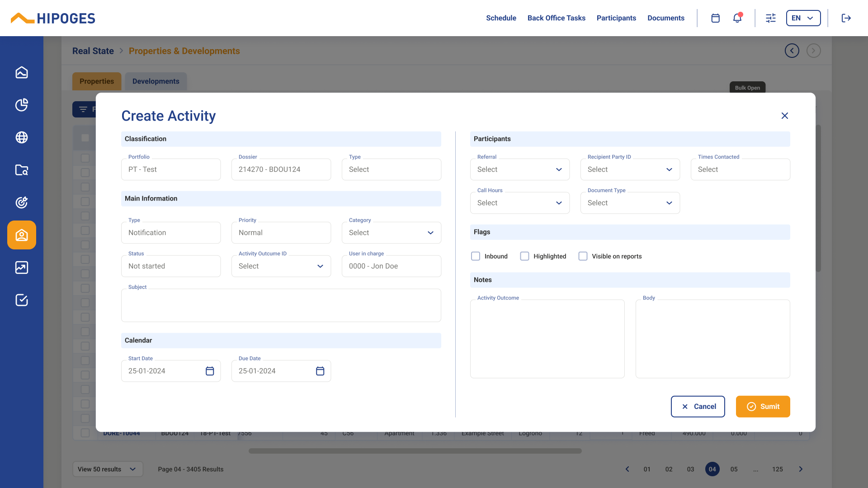Check the Highlighted flag
868x488 pixels.
point(524,256)
